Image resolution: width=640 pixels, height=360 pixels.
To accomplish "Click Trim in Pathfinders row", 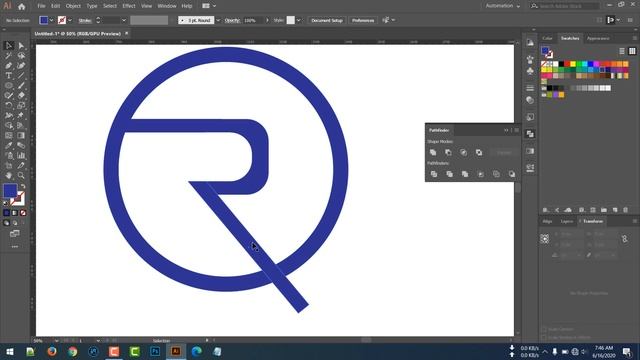I will tap(449, 174).
